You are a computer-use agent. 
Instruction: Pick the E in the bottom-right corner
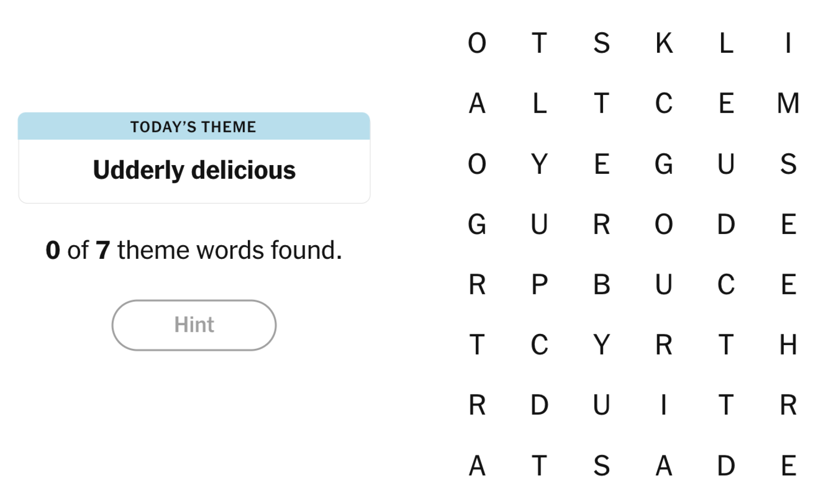point(788,466)
